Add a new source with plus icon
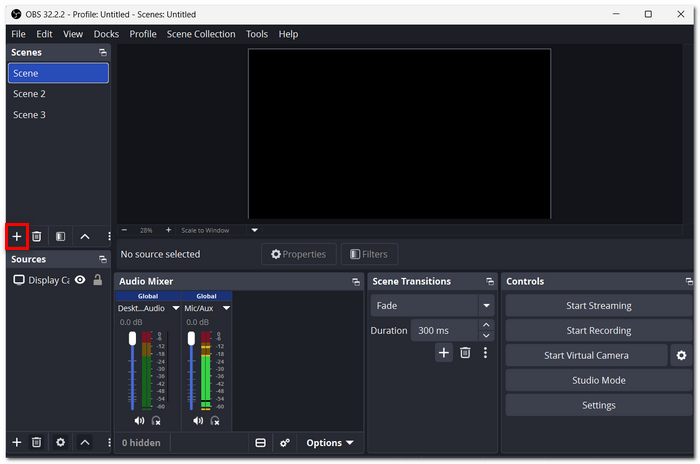 click(17, 442)
